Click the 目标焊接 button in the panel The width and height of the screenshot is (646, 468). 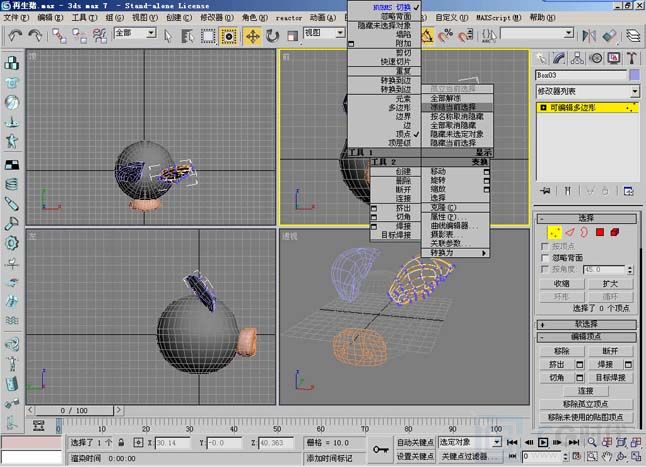click(610, 378)
